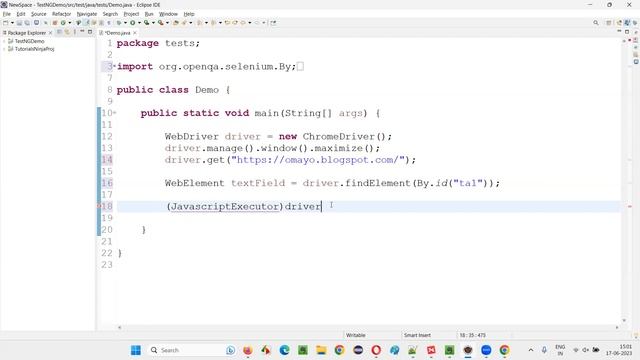
Task: Click the External Tools run icon
Action: click(x=161, y=23)
